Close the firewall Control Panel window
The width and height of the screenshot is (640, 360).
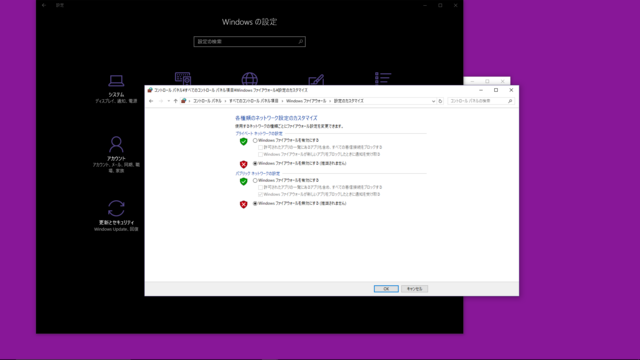[511, 90]
